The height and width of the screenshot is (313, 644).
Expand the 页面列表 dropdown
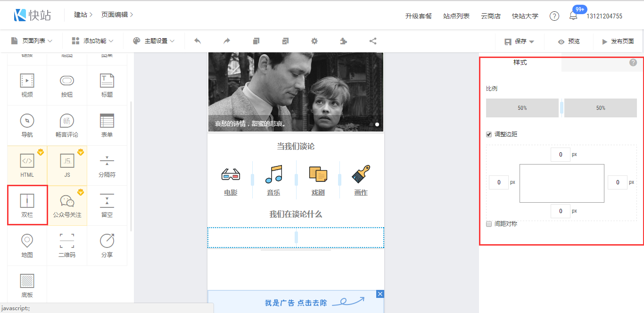point(32,41)
